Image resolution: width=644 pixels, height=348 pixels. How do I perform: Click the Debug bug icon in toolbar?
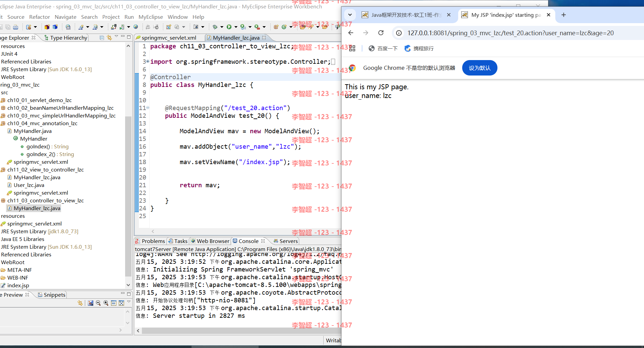pos(215,27)
